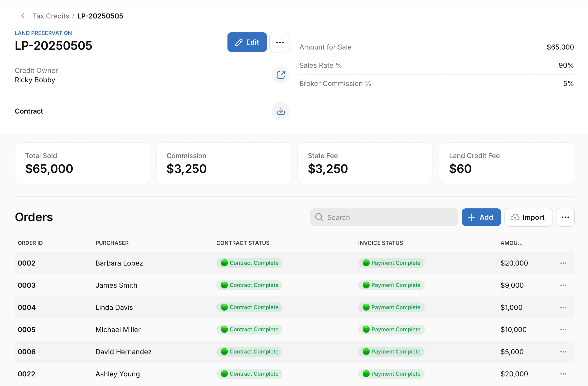
Task: Open row actions for James Smith's order
Action: (563, 285)
